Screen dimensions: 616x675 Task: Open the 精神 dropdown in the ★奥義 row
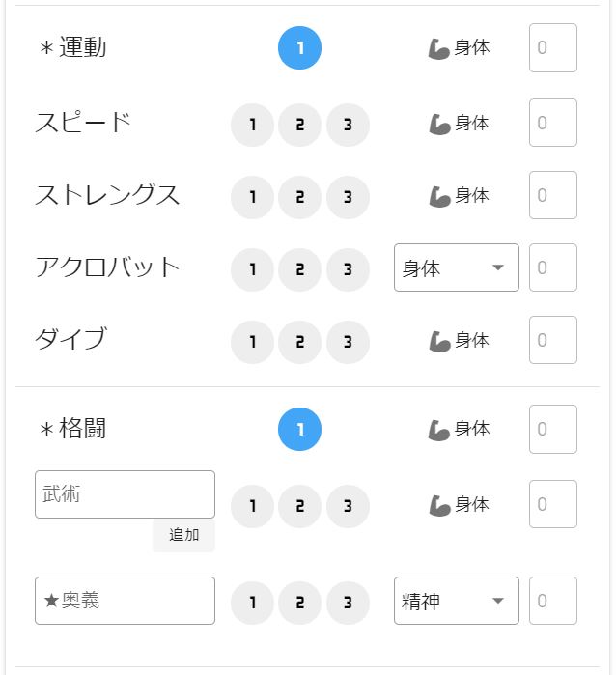tap(457, 601)
